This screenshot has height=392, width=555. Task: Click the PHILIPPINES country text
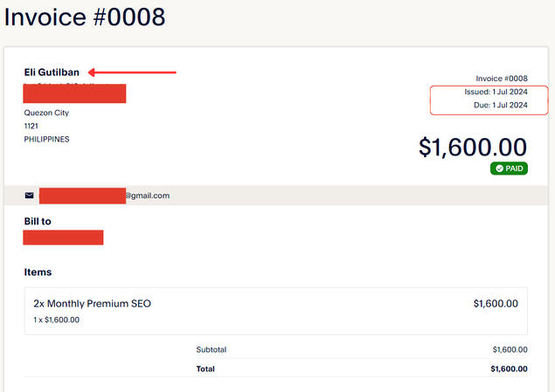pyautogui.click(x=46, y=139)
